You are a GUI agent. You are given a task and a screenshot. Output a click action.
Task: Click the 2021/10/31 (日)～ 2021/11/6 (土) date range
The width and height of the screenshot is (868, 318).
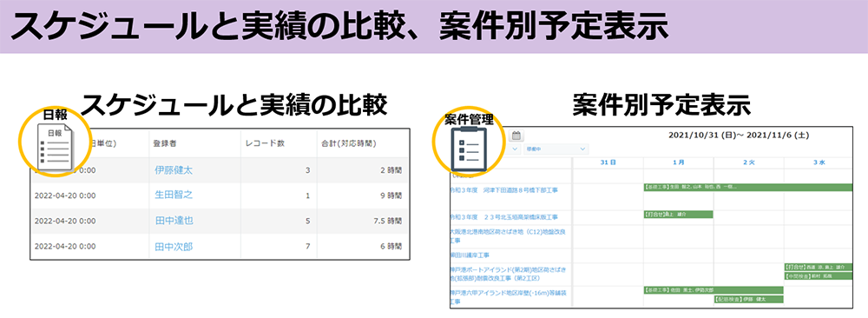click(739, 136)
